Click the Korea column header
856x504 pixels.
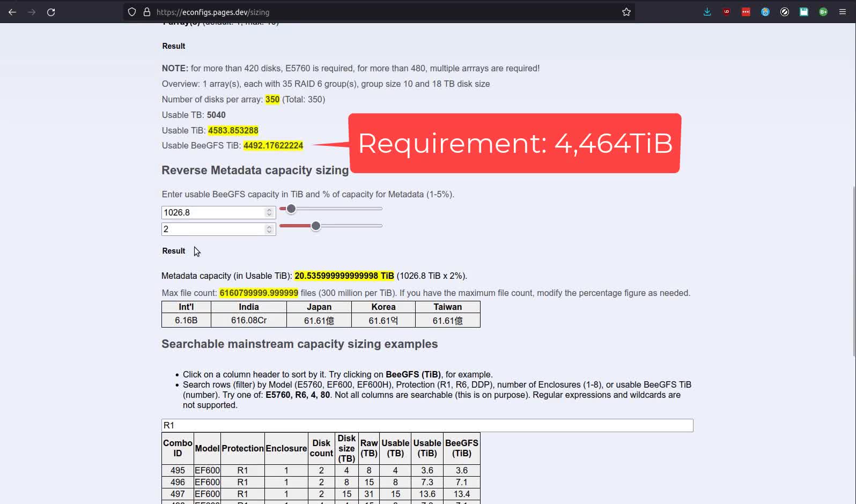click(x=383, y=307)
